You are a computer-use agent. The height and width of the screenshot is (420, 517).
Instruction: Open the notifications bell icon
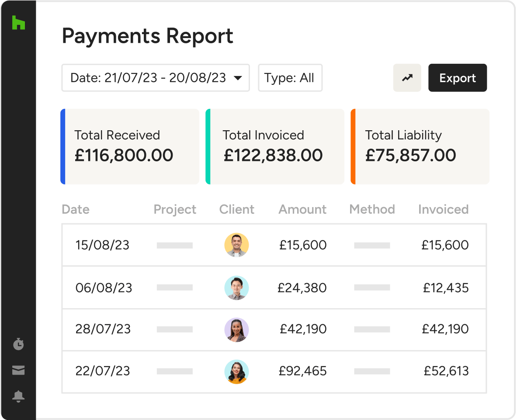18,396
